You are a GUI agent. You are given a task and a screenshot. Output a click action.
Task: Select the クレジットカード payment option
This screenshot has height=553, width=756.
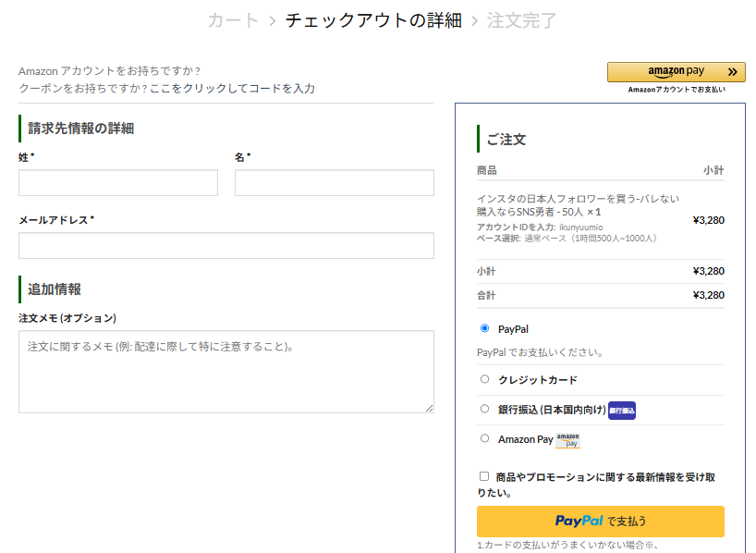[x=485, y=379]
